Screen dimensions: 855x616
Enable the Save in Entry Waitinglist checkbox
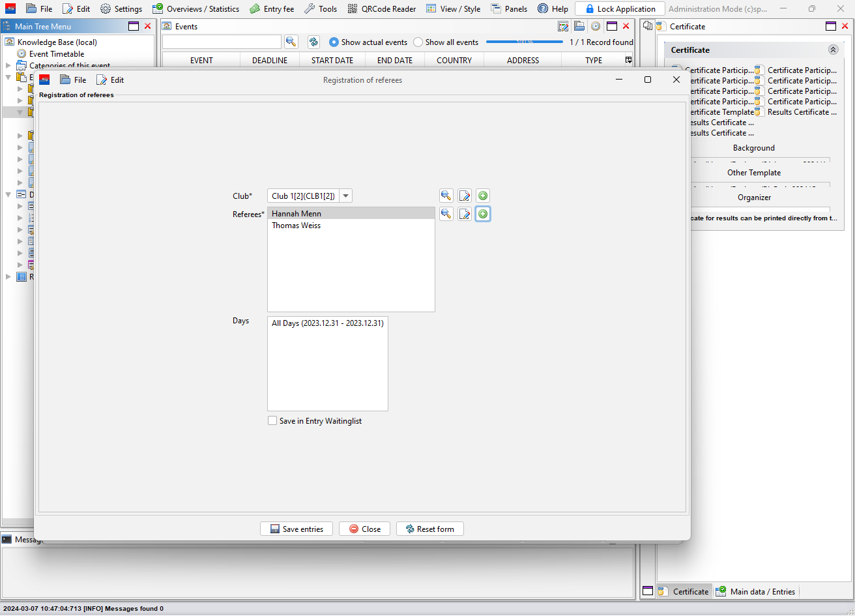click(x=272, y=420)
